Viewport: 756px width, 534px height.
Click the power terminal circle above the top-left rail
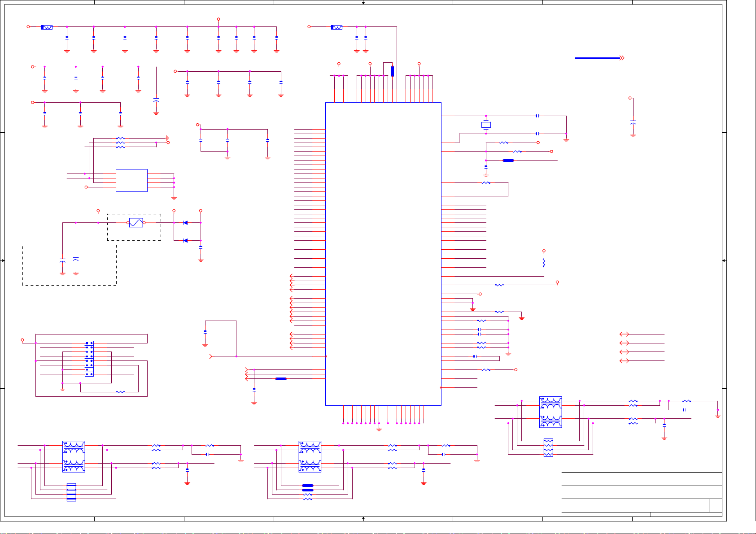pos(218,19)
